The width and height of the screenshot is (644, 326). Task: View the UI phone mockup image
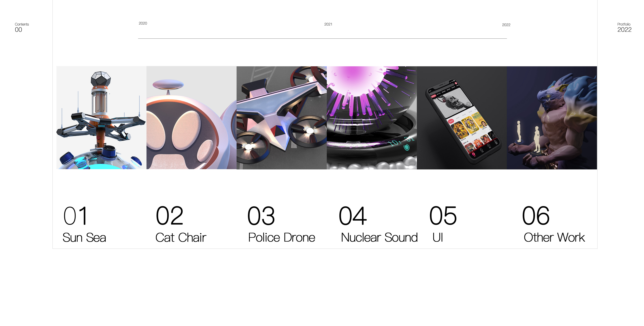pos(462,118)
